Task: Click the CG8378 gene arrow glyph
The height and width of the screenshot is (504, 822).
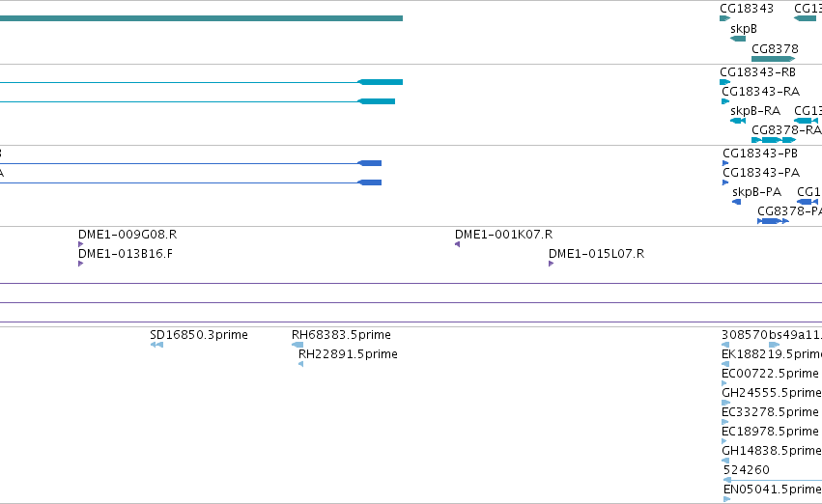Action: (x=774, y=59)
